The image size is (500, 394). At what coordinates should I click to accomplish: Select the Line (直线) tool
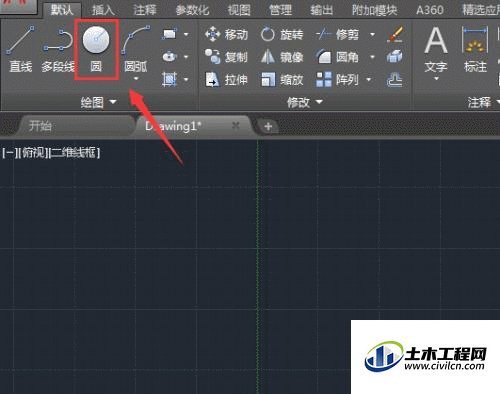click(21, 49)
